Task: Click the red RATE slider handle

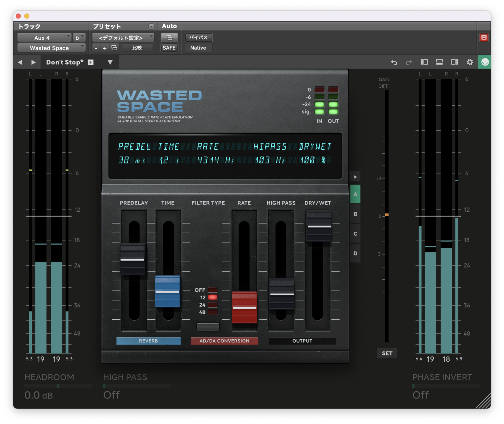Action: (244, 307)
